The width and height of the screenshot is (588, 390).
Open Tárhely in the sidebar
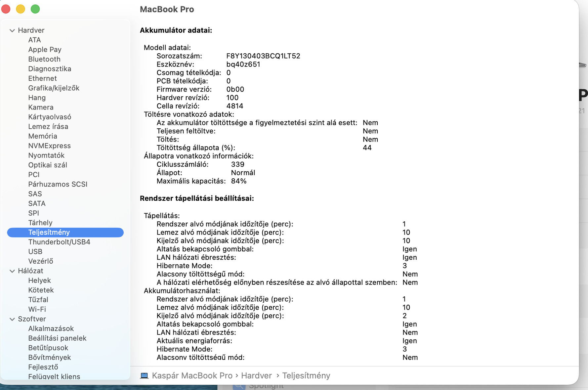pos(40,223)
